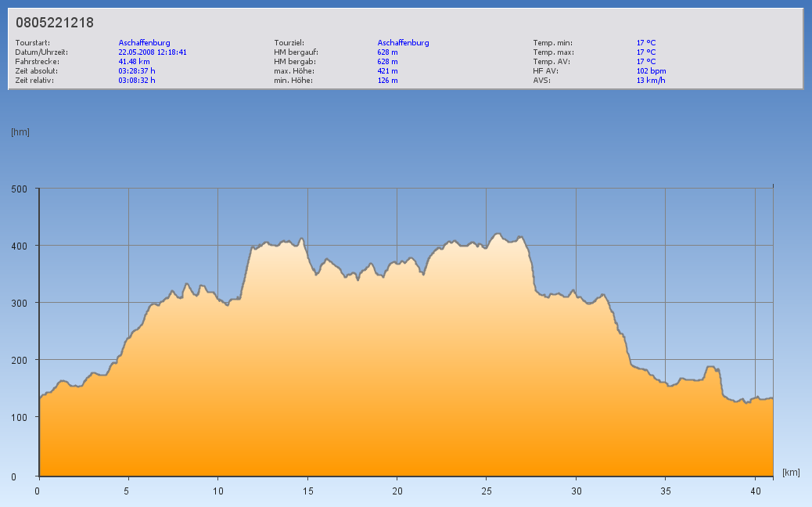Click the HM bergab label

(x=293, y=61)
